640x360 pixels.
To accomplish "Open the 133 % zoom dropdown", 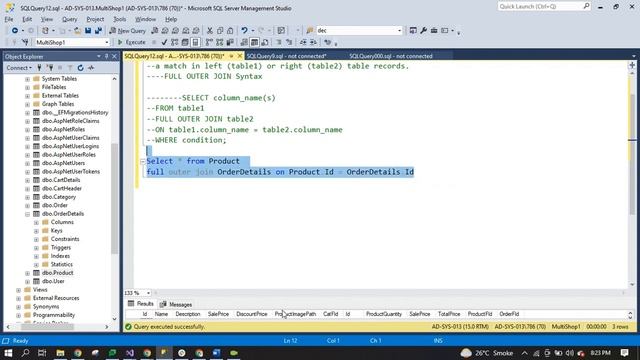I will click(148, 293).
